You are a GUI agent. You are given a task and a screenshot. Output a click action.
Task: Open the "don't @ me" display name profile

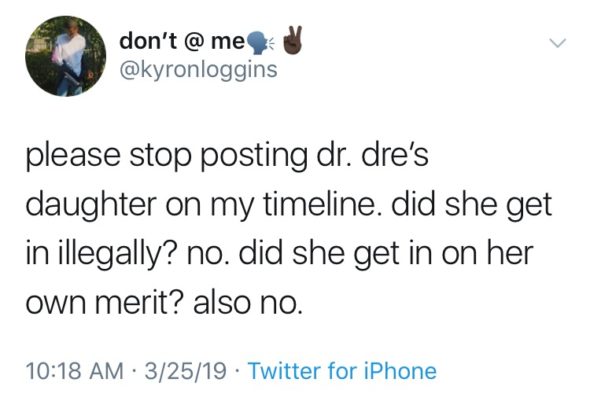tap(182, 42)
